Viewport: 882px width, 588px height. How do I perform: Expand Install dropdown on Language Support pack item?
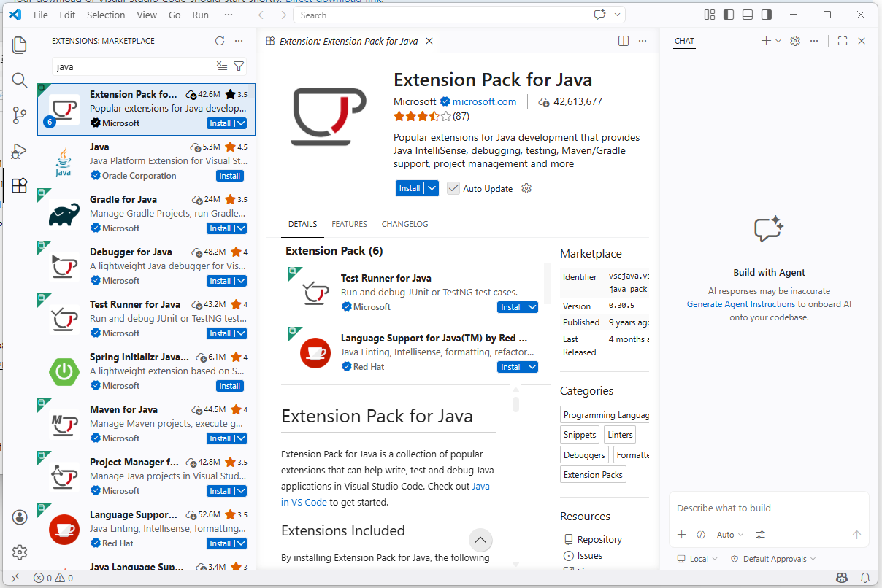(x=532, y=367)
